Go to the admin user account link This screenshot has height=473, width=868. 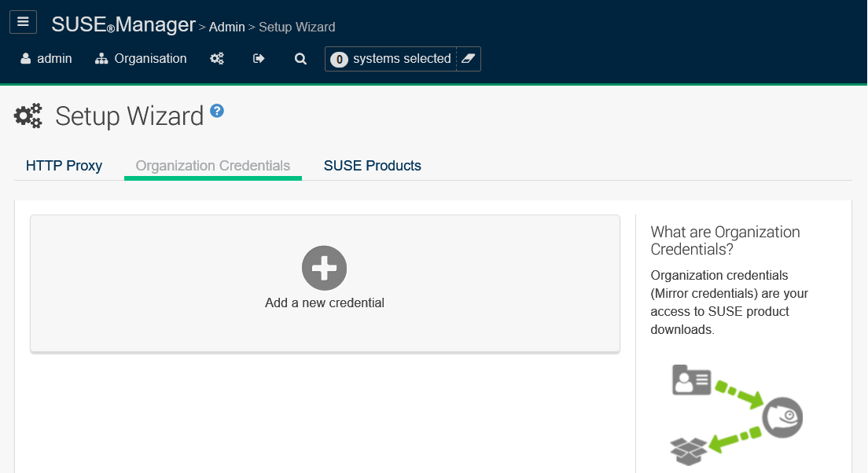click(46, 59)
